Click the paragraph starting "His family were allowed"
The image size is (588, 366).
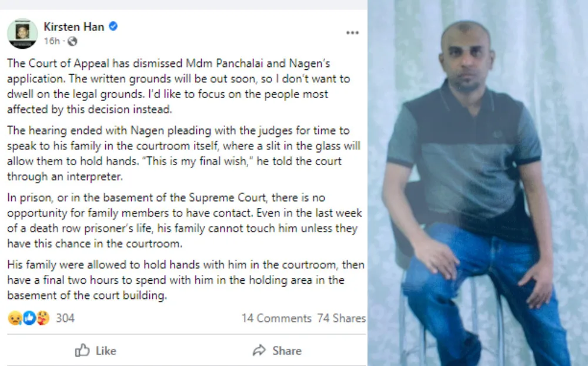(176, 280)
